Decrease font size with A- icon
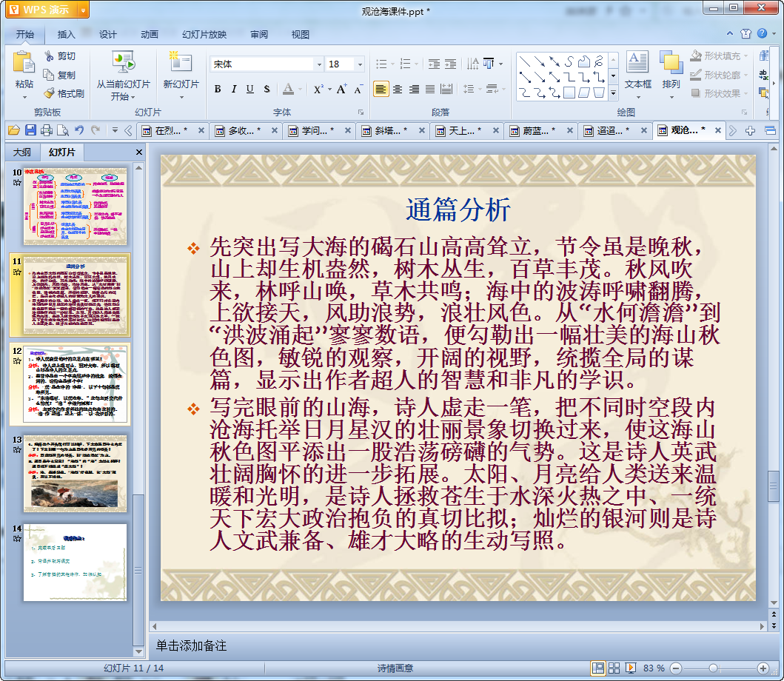Image resolution: width=784 pixels, height=681 pixels. click(x=358, y=90)
